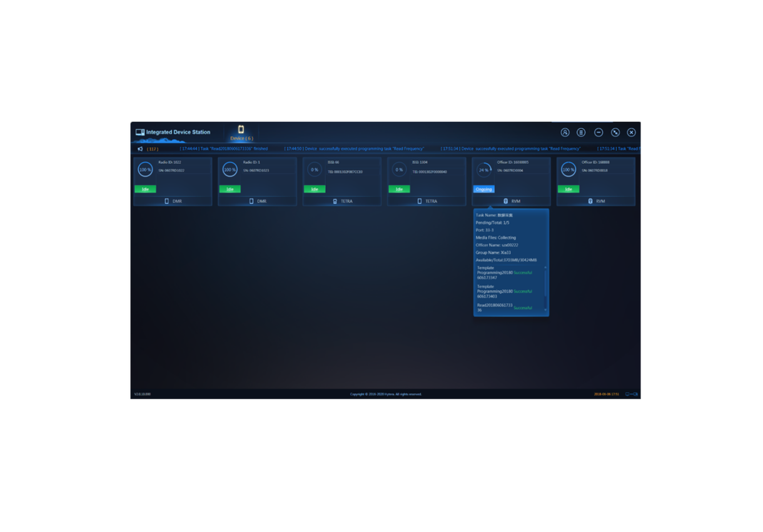Select the Read201806061733 task entry

495,308
